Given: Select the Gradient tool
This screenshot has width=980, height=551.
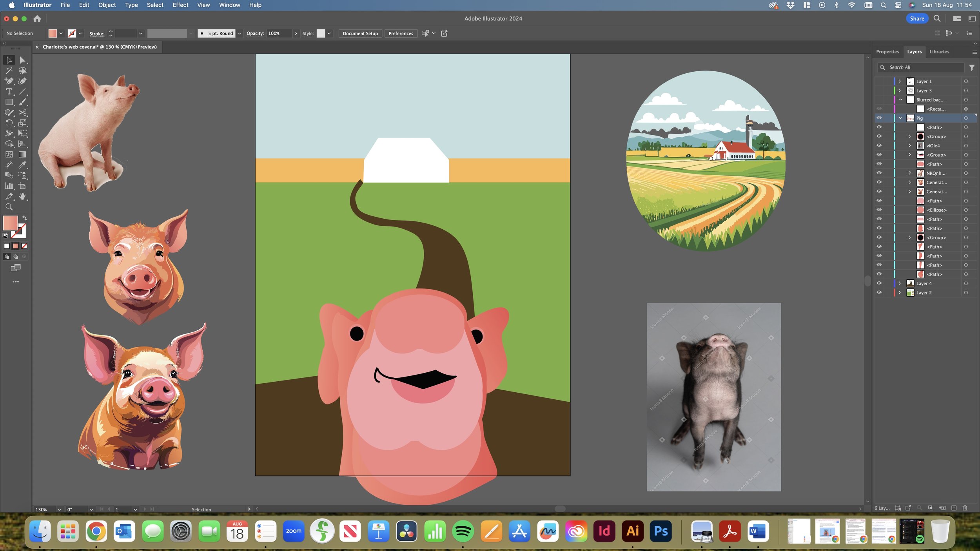Looking at the screenshot, I should click(22, 154).
